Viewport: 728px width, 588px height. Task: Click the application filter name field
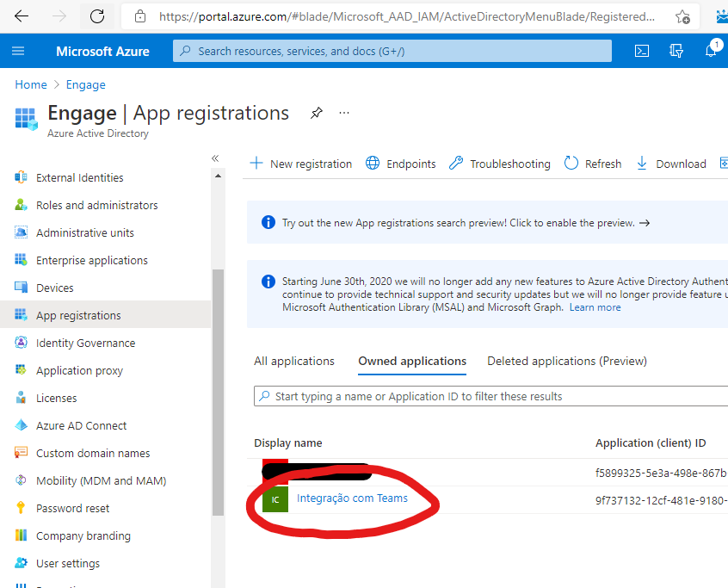coord(490,396)
